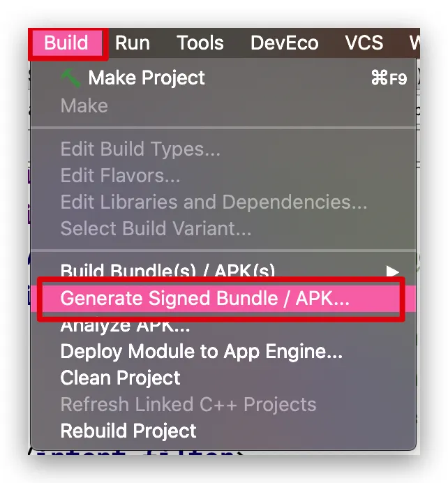Choose Generate Signed Bundle / APK

pos(223,299)
